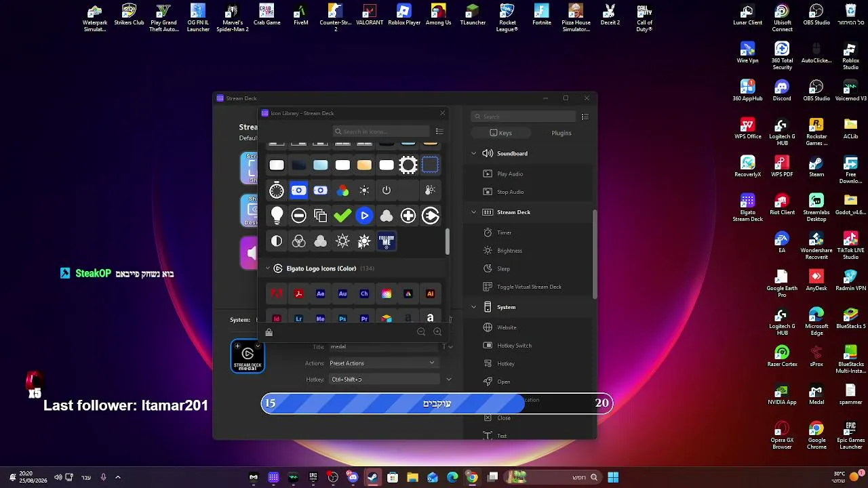Pick the overlapping squares copy icon
The width and height of the screenshot is (868, 488).
321,216
